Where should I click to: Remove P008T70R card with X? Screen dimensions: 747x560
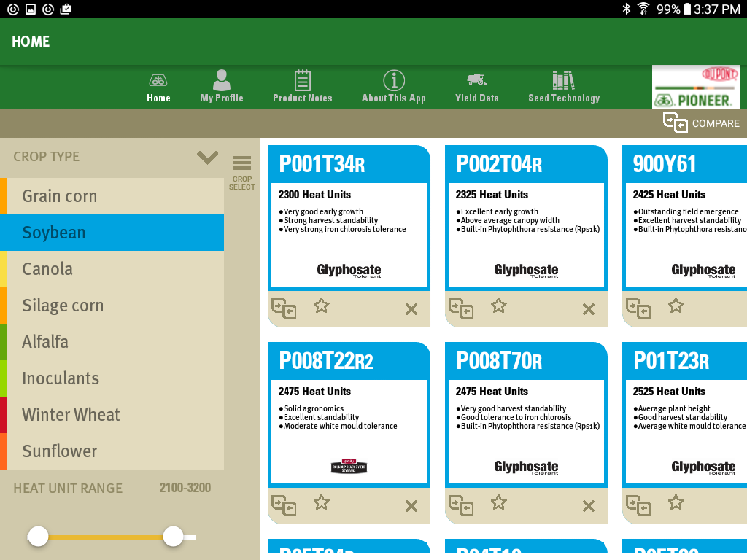coord(589,506)
